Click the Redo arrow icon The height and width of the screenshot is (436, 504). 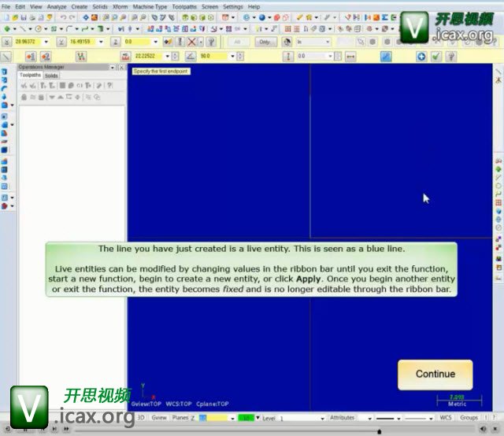pos(72,17)
